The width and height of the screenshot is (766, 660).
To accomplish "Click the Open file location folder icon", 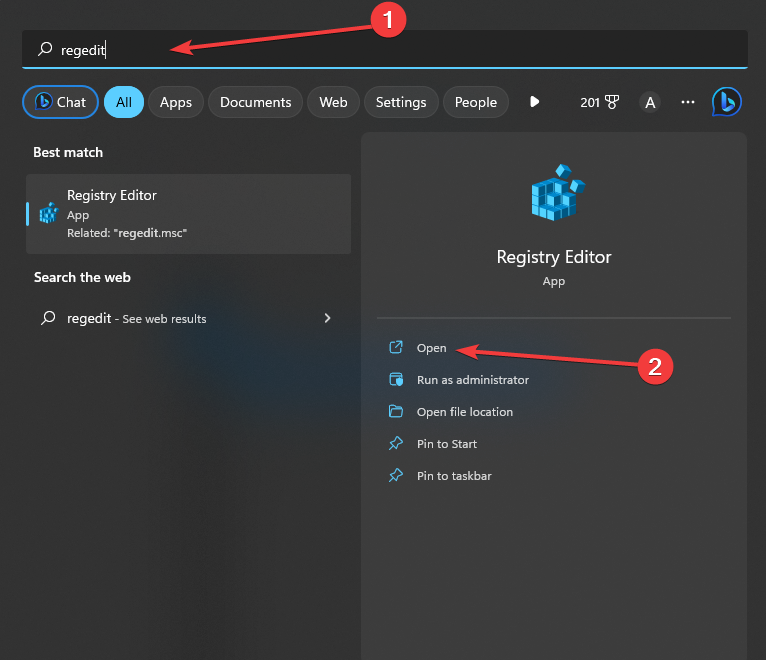I will point(396,411).
